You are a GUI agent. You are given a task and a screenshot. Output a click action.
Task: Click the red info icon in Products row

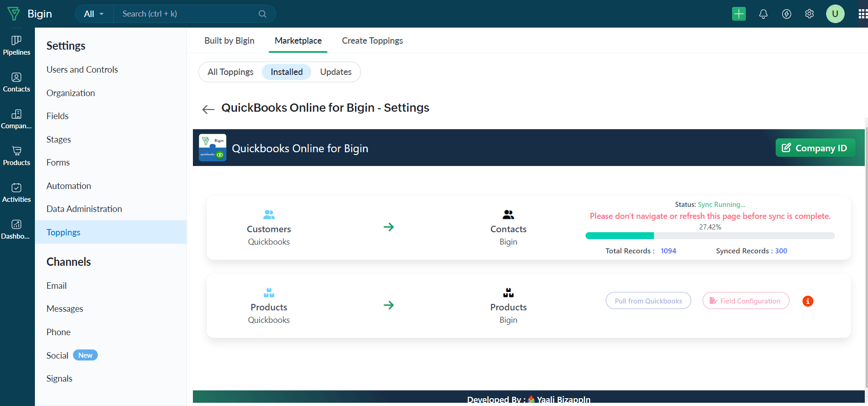[807, 301]
